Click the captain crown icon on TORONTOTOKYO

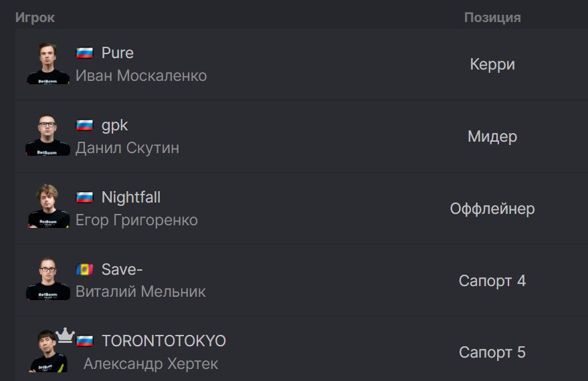65,336
